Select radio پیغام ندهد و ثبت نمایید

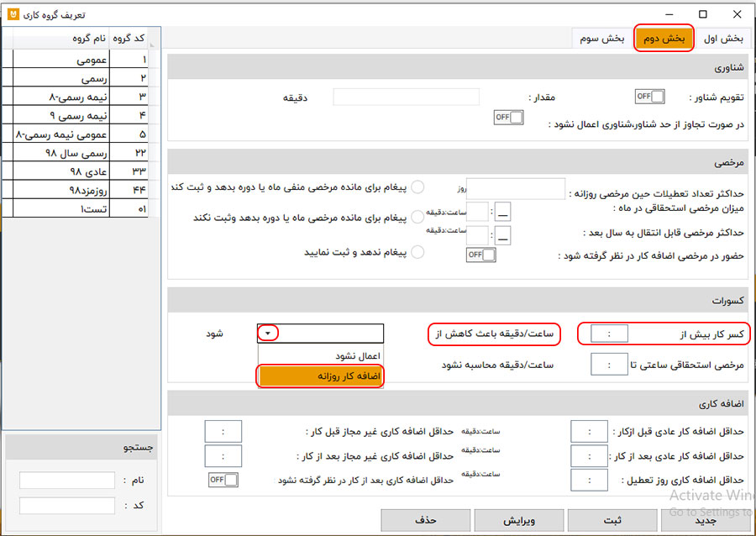click(x=417, y=251)
